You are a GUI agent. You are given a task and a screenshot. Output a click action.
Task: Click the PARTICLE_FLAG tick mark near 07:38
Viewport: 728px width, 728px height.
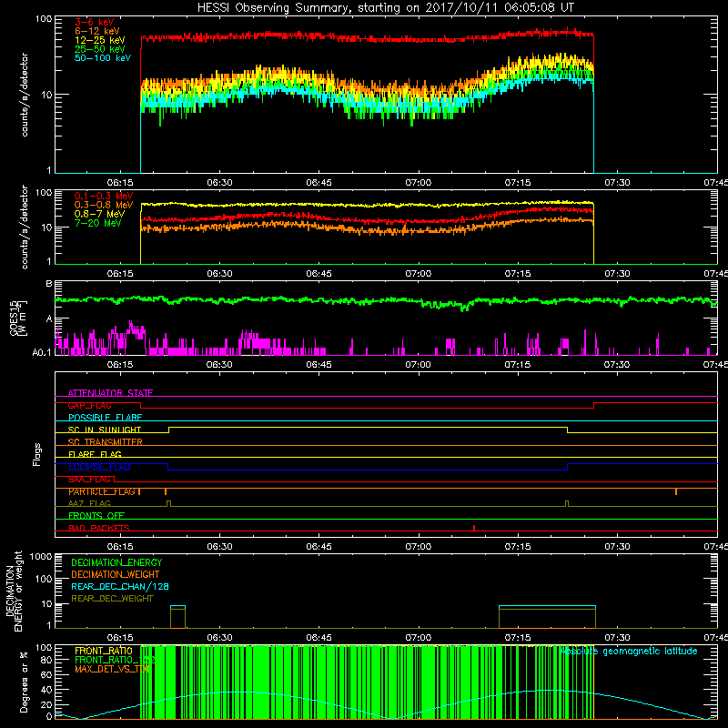point(676,491)
